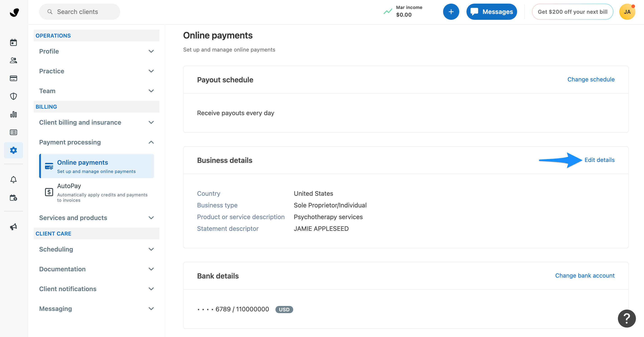The height and width of the screenshot is (337, 644).
Task: Click the BILLING section header
Action: [x=97, y=107]
